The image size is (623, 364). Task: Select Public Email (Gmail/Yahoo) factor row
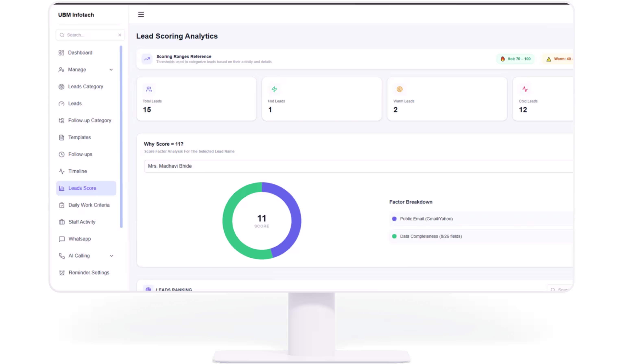coord(481,219)
